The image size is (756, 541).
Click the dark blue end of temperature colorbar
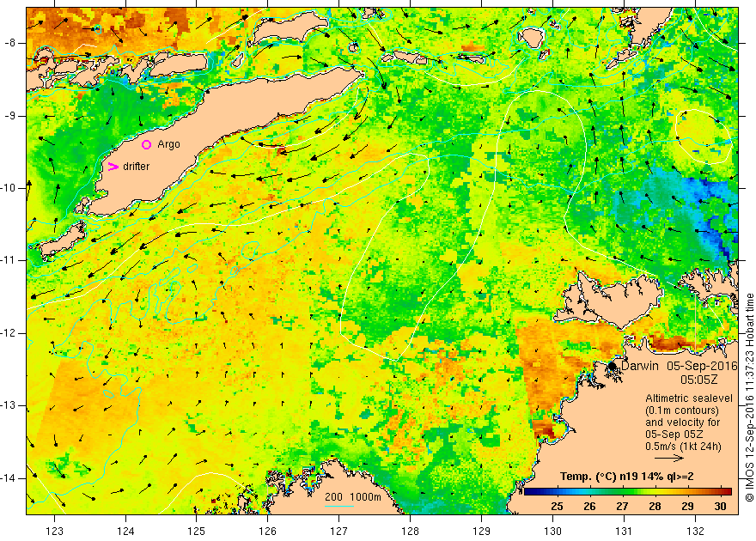pos(529,492)
